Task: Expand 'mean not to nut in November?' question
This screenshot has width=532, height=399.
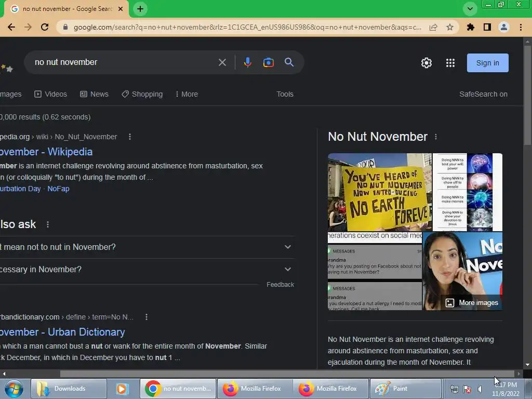Action: (x=147, y=247)
